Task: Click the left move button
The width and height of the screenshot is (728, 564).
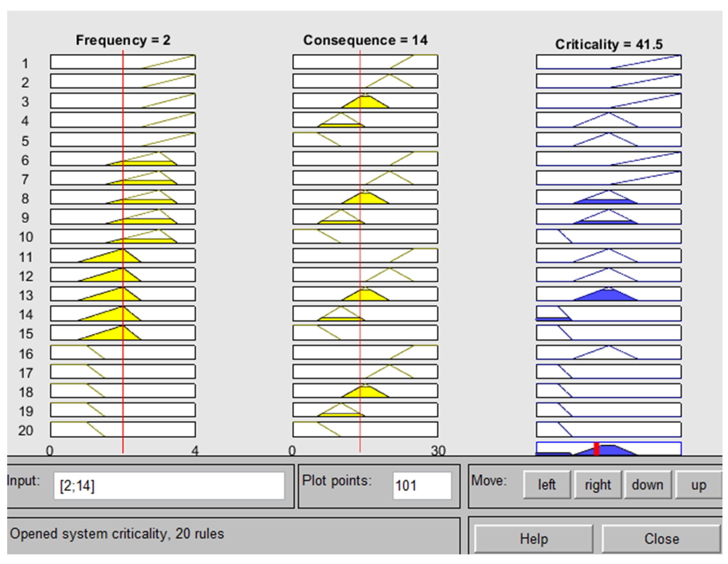Action: click(547, 485)
